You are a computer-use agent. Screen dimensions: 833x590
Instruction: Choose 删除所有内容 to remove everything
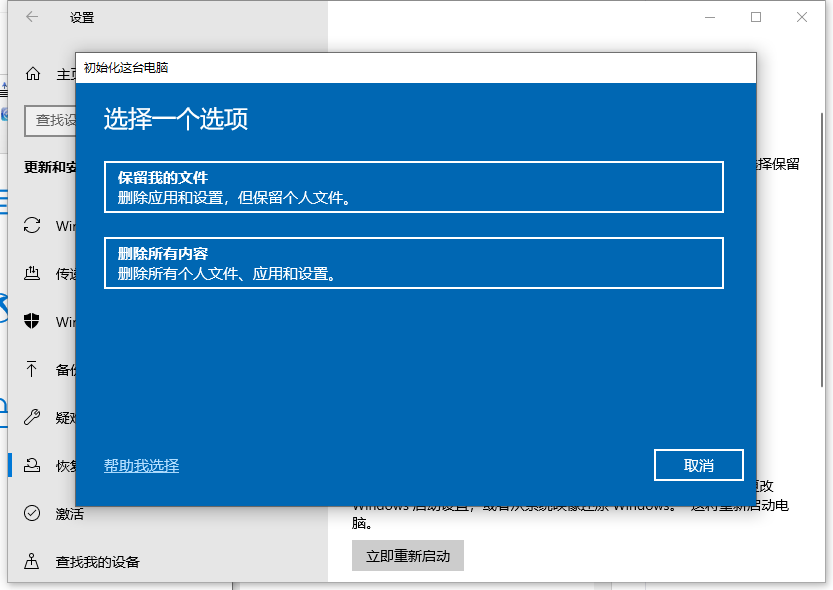pyautogui.click(x=413, y=262)
